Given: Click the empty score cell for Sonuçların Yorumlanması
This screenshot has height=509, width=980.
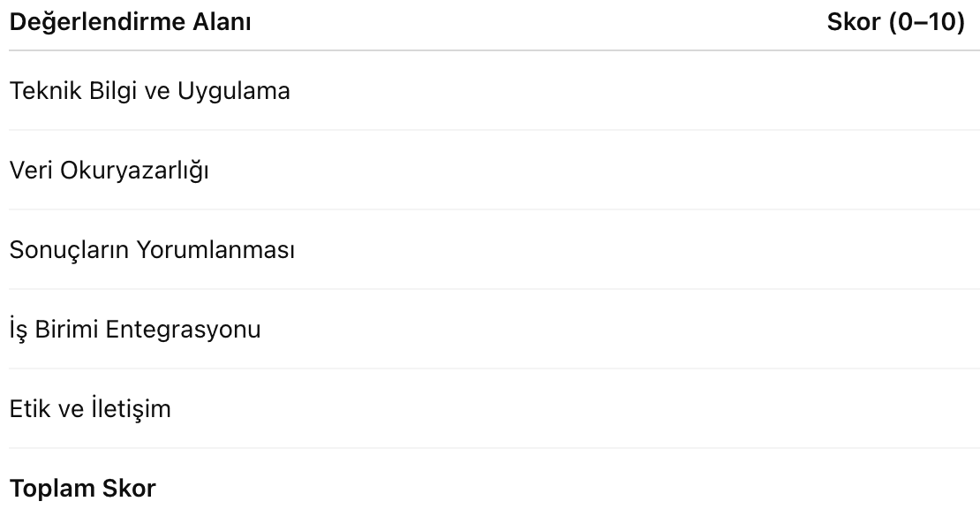Looking at the screenshot, I should point(895,249).
